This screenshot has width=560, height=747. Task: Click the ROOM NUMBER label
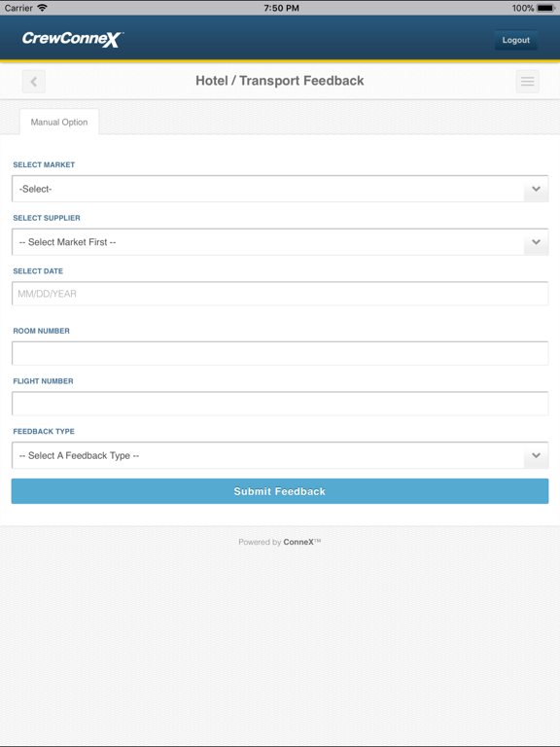click(x=42, y=331)
